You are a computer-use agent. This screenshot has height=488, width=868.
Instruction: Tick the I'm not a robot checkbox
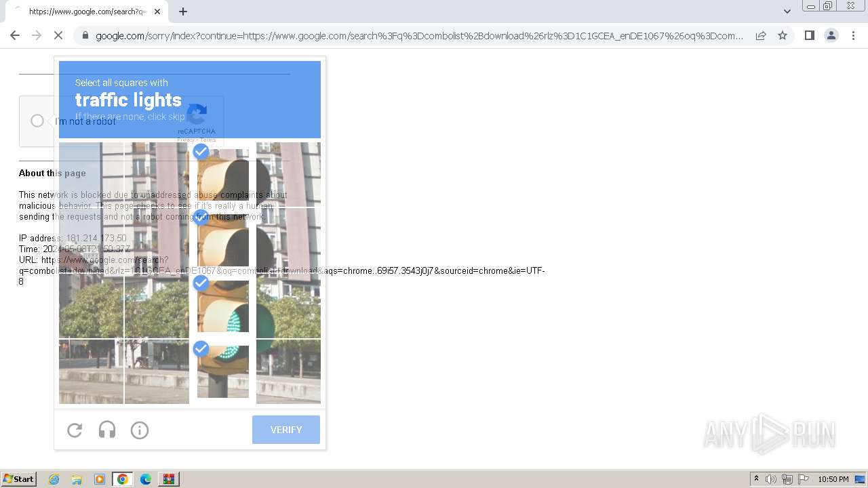pos(37,121)
